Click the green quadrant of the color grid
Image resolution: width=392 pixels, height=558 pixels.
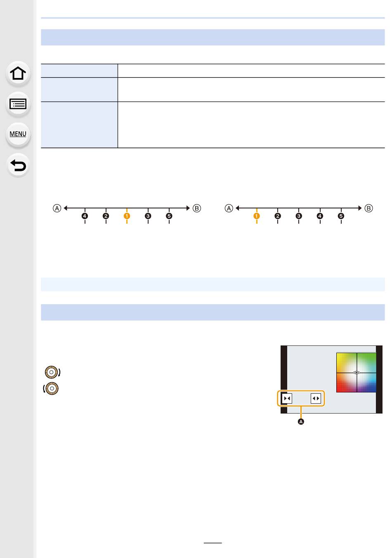(347, 363)
